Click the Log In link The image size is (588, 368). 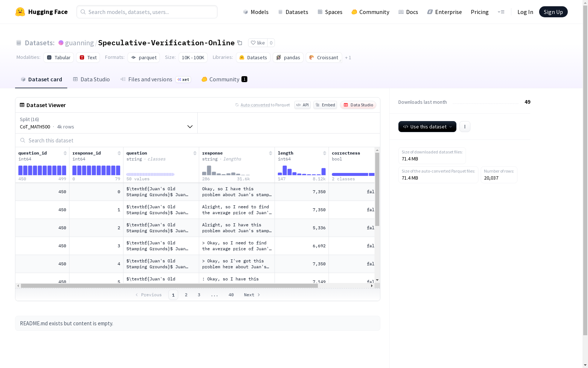pos(525,12)
